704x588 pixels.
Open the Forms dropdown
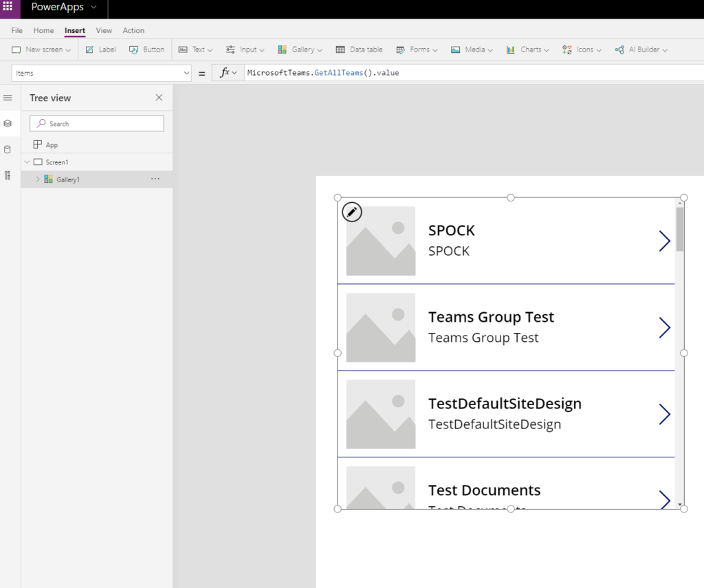pos(417,50)
